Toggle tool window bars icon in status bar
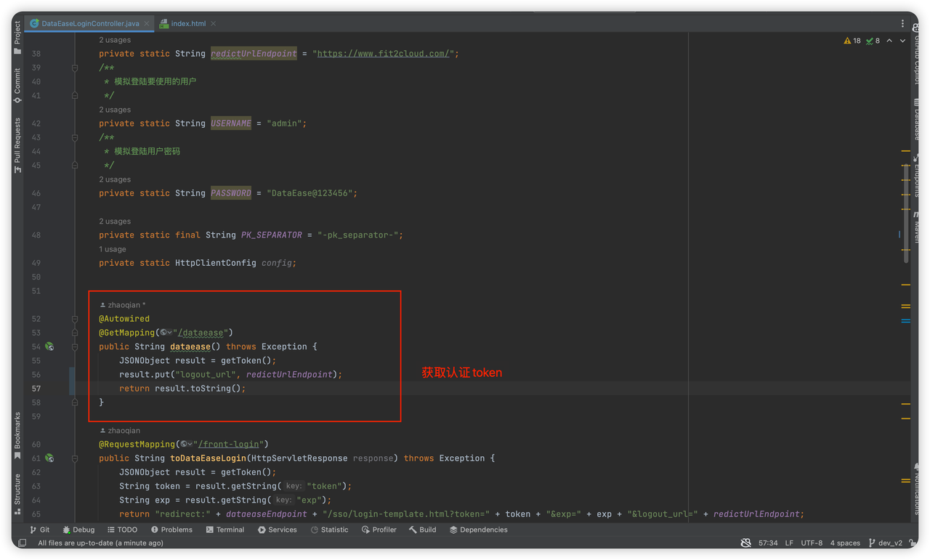 click(x=23, y=543)
